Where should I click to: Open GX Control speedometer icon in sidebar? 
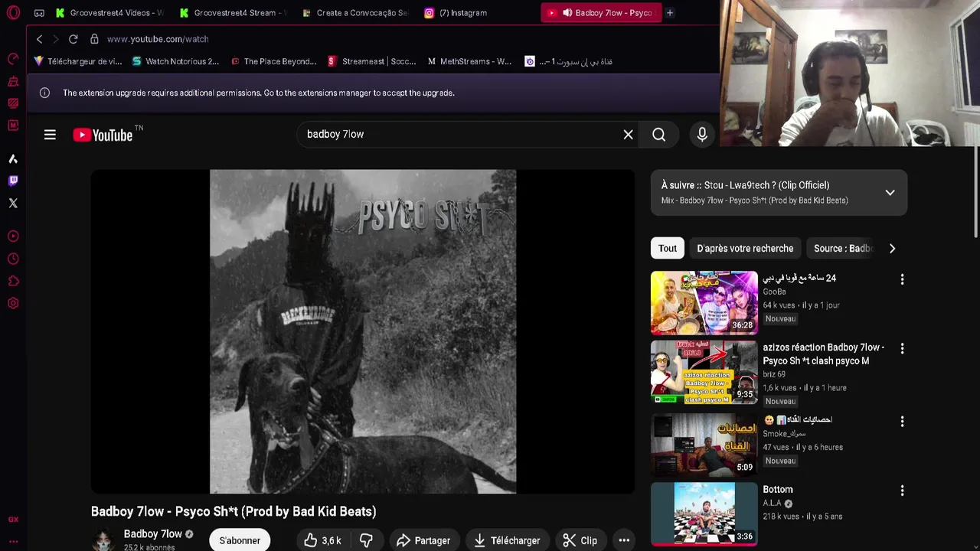click(13, 59)
